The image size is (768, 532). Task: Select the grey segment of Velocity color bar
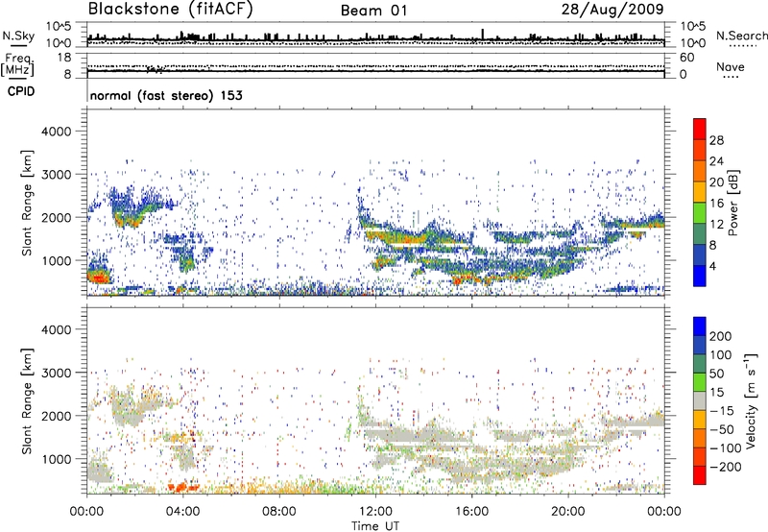(x=700, y=400)
